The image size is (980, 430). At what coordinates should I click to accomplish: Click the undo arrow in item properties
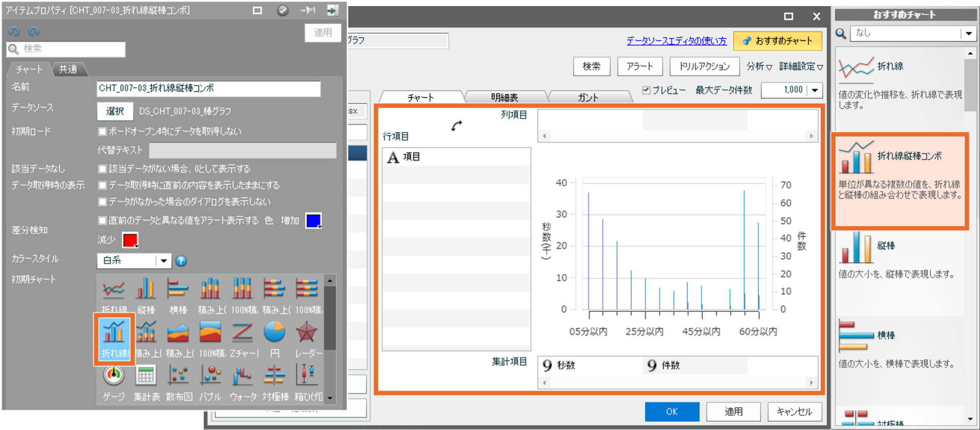tap(14, 31)
